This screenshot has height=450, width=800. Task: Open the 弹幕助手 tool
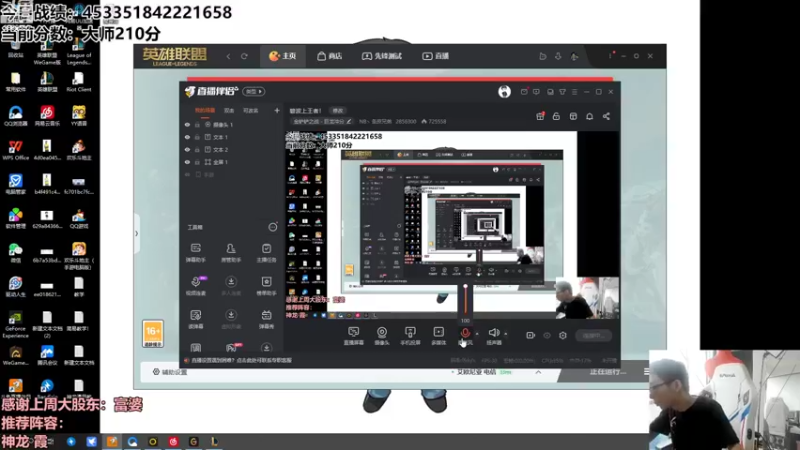click(x=195, y=253)
